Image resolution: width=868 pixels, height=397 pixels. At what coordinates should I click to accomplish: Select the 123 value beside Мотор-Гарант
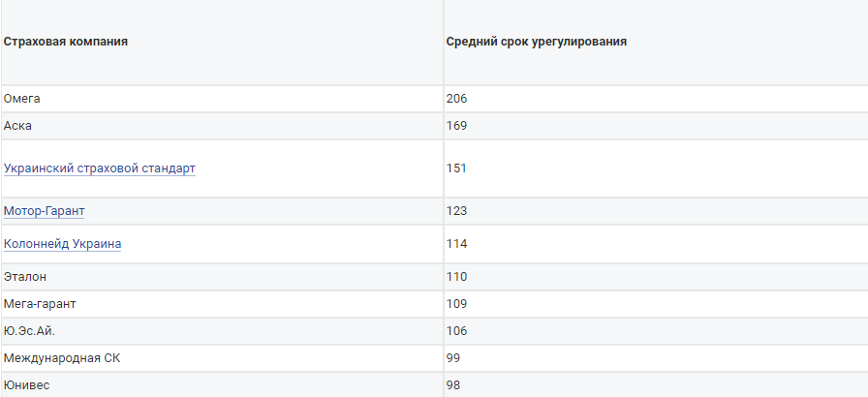click(x=457, y=211)
